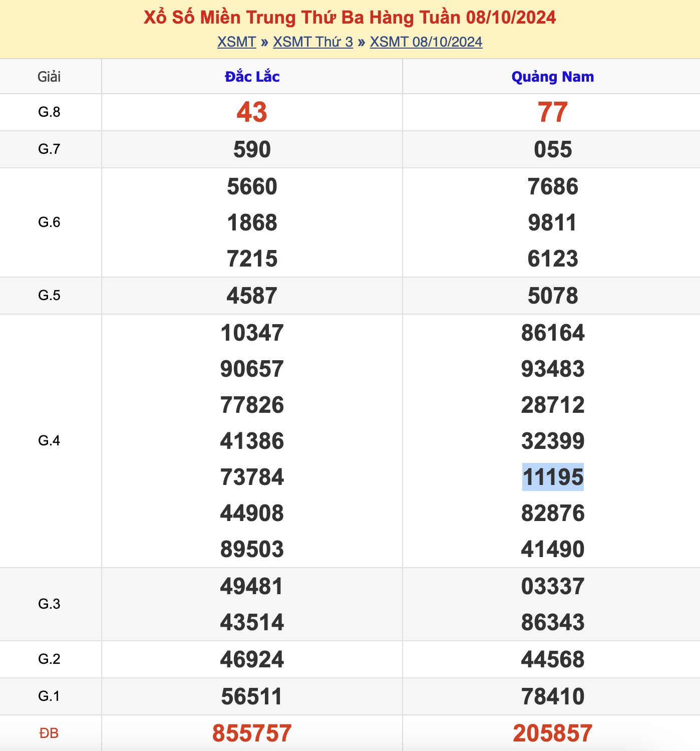Viewport: 700px width, 751px height.
Task: Select the Đắc Lắc special prize 855757
Action: [x=252, y=733]
